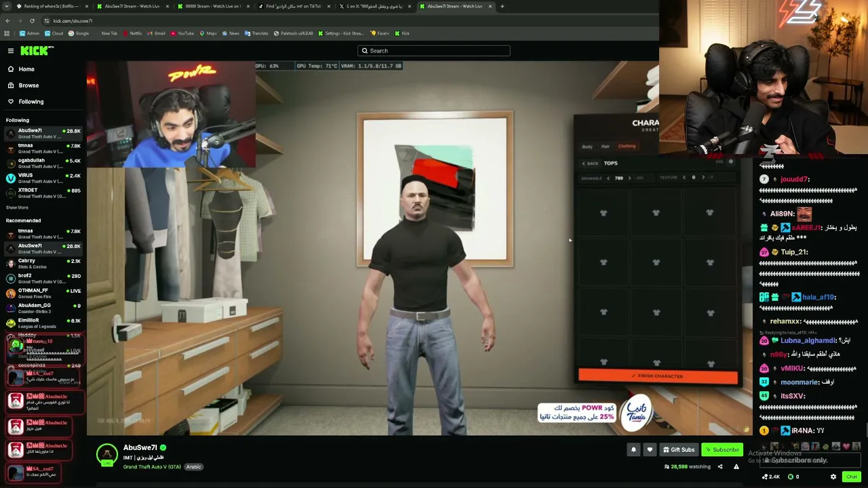Click the Arabic language tag
Screen dimensions: 868x488
(193, 467)
